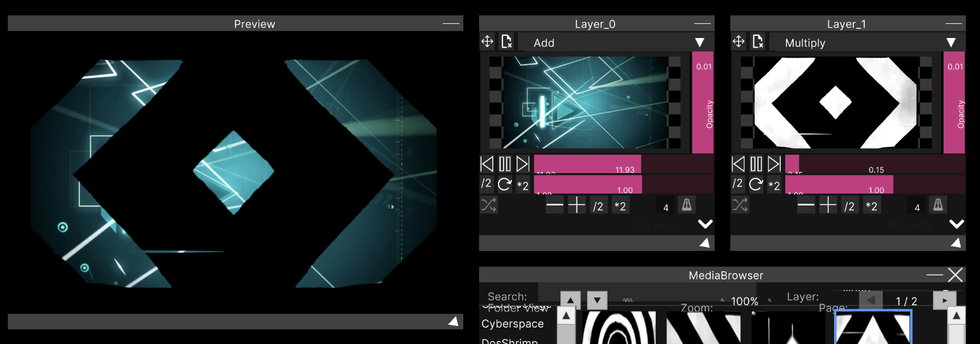
Task: Toggle the metronome sync in Layer_1
Action: (x=938, y=204)
